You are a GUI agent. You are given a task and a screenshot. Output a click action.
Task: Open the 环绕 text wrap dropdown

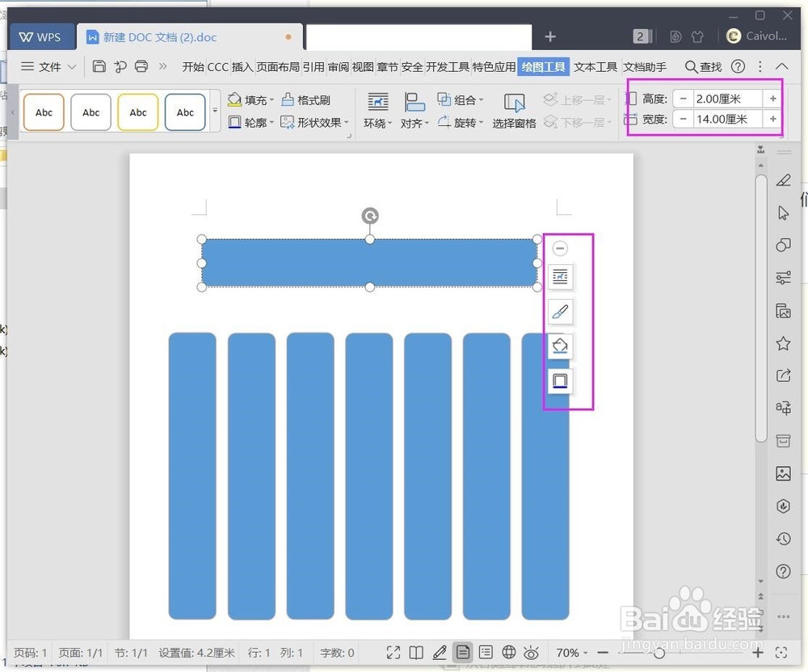(377, 111)
